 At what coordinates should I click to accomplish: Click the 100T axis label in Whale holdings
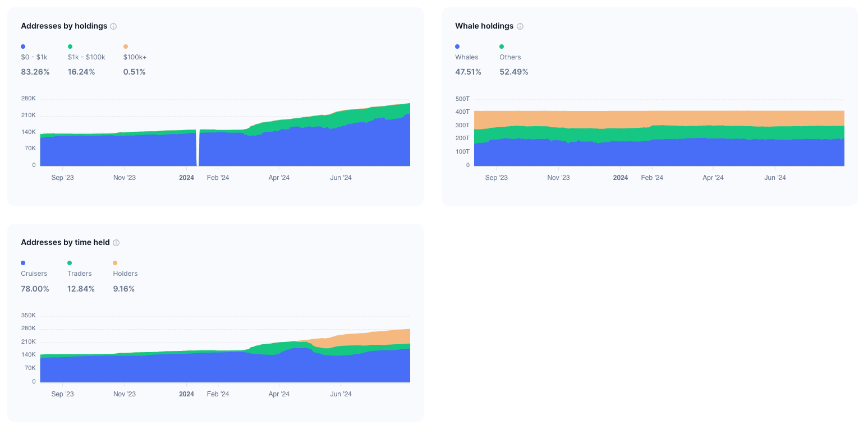(x=462, y=152)
